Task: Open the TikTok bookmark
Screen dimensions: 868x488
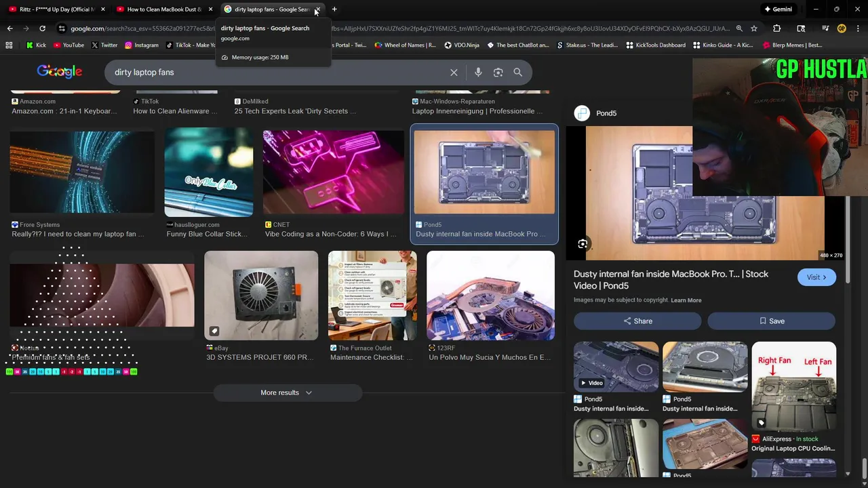Action: click(x=191, y=45)
